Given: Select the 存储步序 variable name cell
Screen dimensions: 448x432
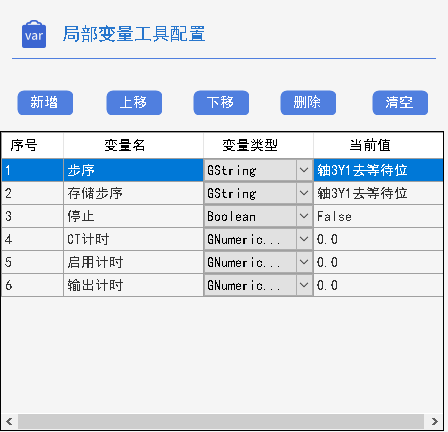Looking at the screenshot, I should (133, 193).
